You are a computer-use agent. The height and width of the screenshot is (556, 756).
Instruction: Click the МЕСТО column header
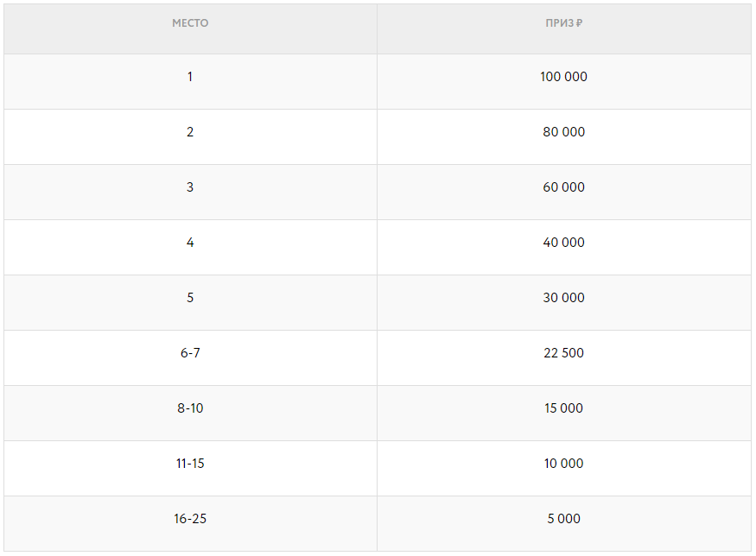pyautogui.click(x=190, y=23)
